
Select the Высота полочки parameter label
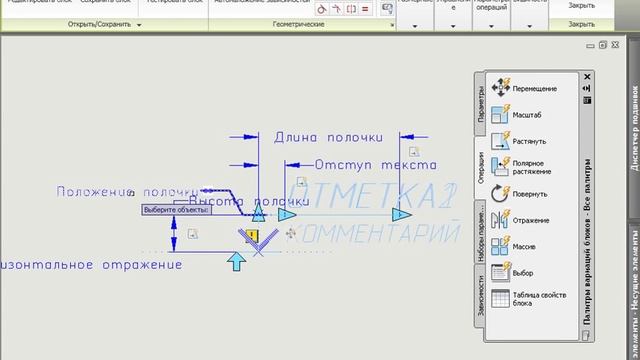pos(249,201)
